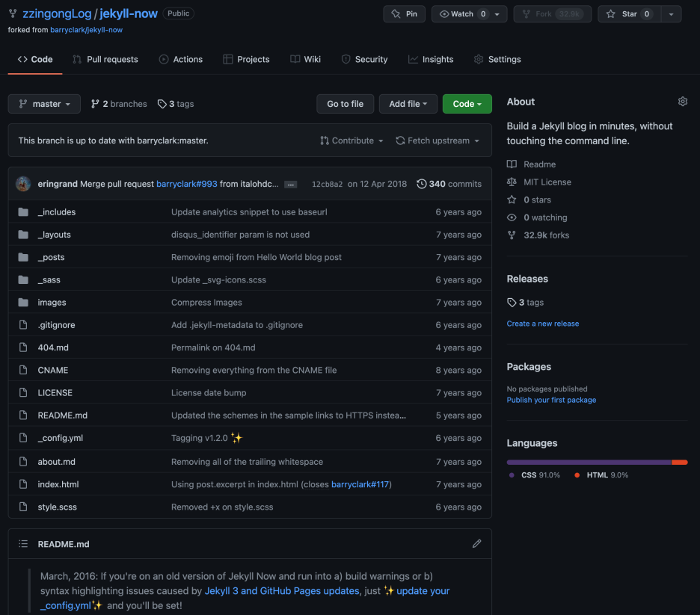Click the jekyll-now repository name link

(x=129, y=13)
